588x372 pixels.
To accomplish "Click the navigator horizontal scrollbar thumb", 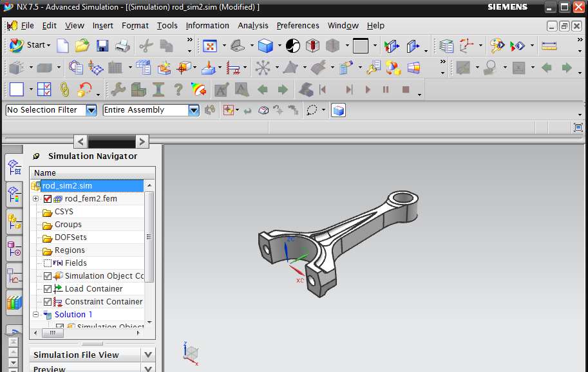I will point(53,333).
